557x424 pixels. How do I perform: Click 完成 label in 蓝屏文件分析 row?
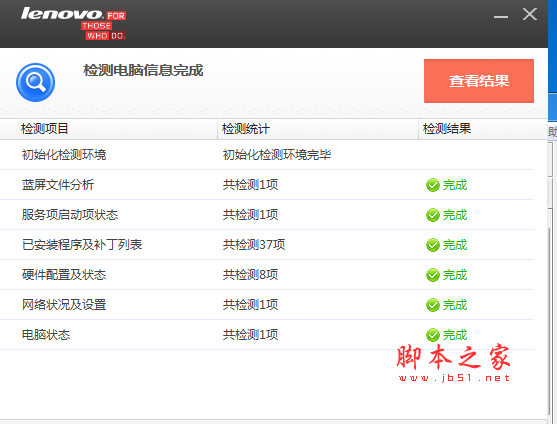pyautogui.click(x=455, y=185)
